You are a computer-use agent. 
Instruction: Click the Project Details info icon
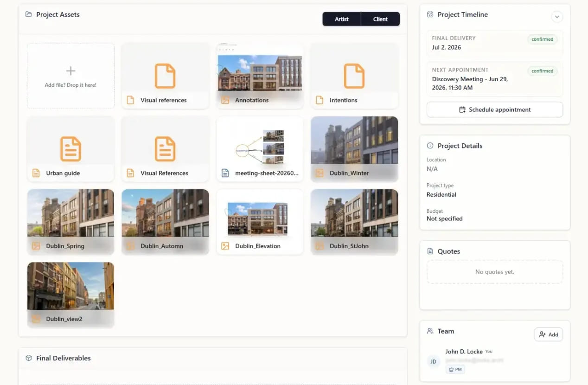coord(430,146)
